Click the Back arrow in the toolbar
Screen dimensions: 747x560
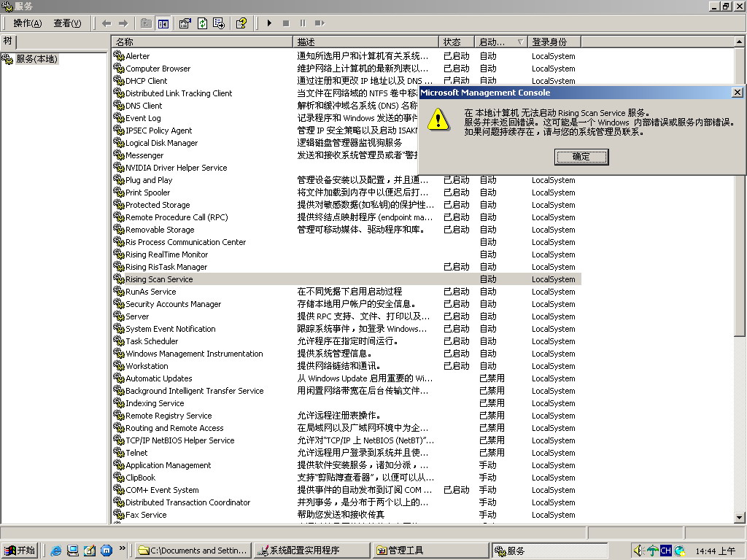point(107,23)
